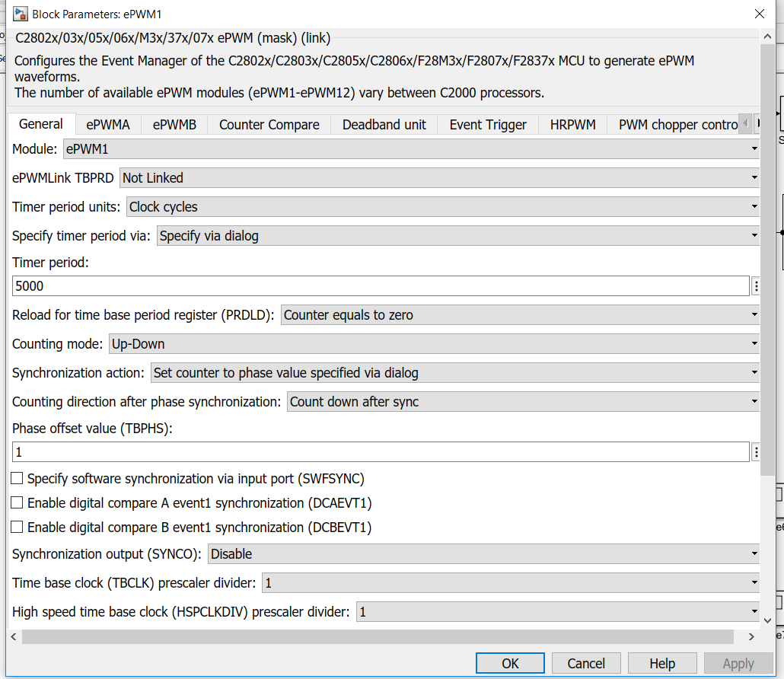The image size is (784, 679).
Task: Open the Timer period units dropdown
Action: coord(442,207)
